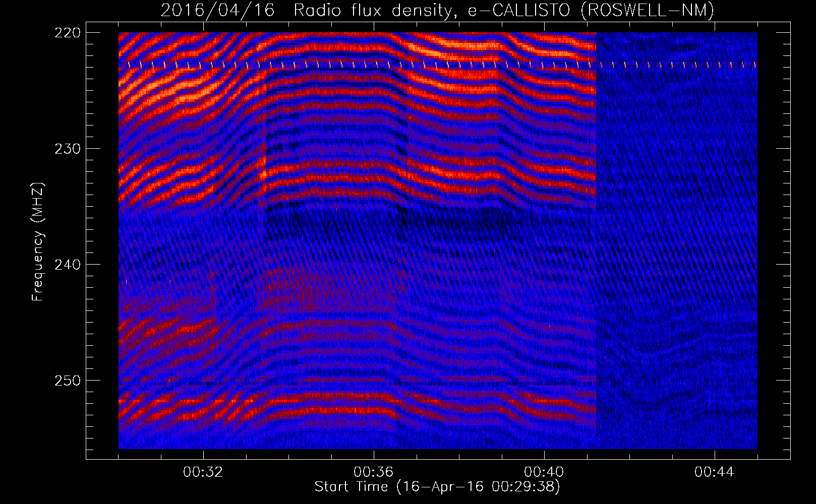Click the 00:44 time axis label

pyautogui.click(x=715, y=472)
